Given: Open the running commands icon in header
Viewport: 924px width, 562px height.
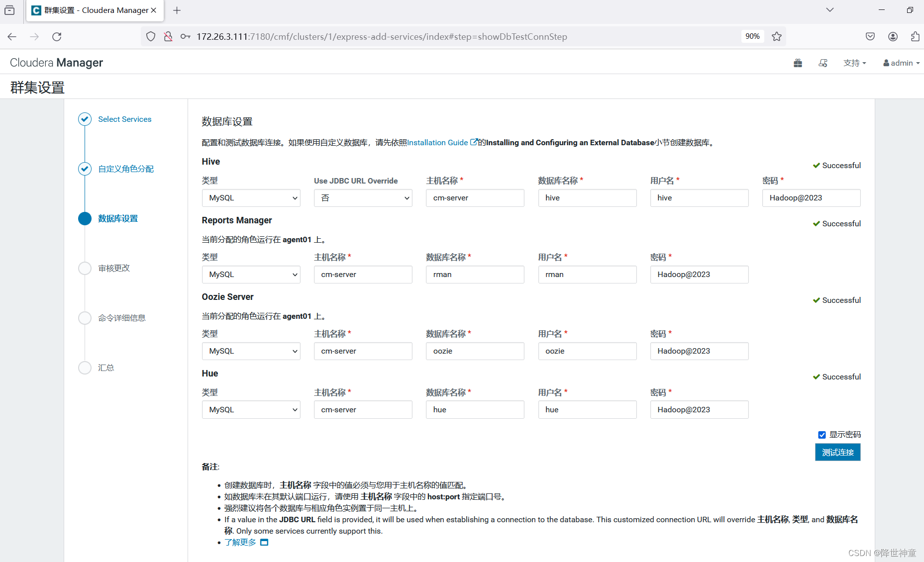Looking at the screenshot, I should [x=823, y=63].
